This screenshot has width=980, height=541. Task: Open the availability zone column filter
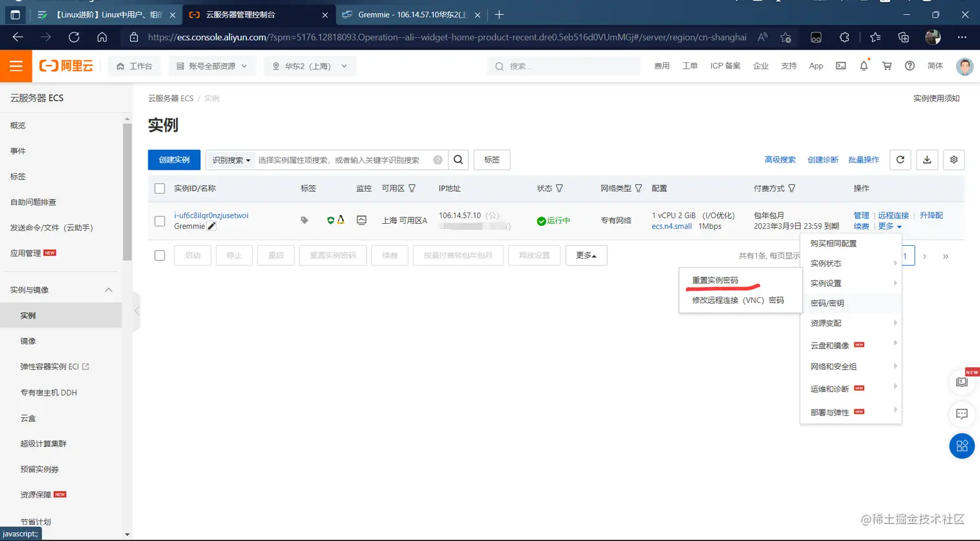click(412, 188)
